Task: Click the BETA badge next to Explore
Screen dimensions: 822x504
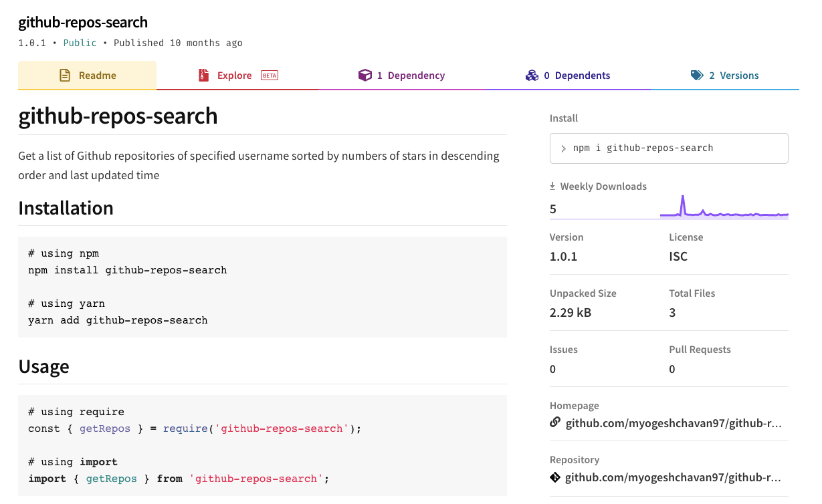Action: point(269,75)
